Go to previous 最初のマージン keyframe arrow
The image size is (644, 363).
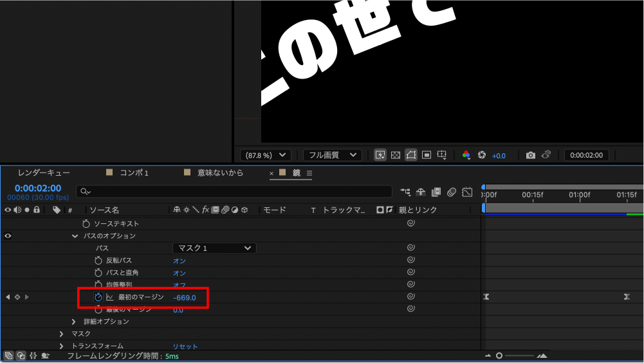pyautogui.click(x=7, y=297)
